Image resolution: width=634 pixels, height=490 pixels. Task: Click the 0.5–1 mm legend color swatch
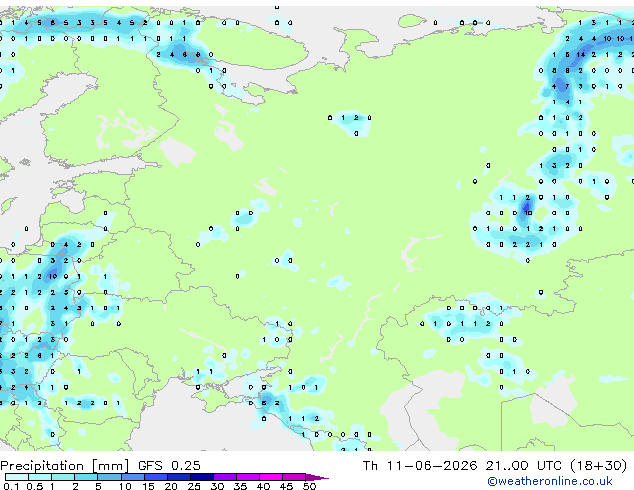pos(40,477)
